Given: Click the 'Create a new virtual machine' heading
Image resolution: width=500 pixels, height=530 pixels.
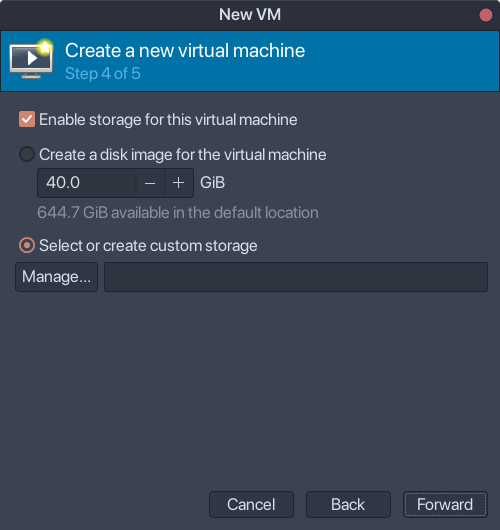Looking at the screenshot, I should tap(185, 51).
